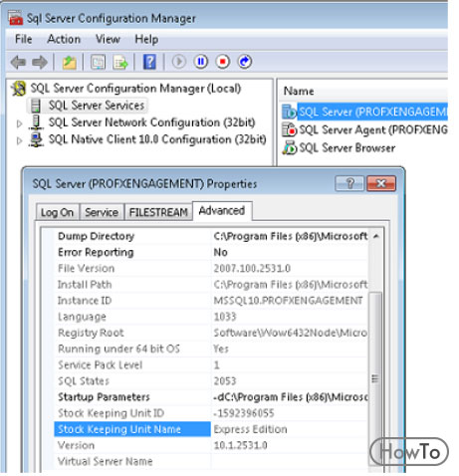The image size is (459, 476).
Task: Open the Help menu
Action: coord(146,39)
